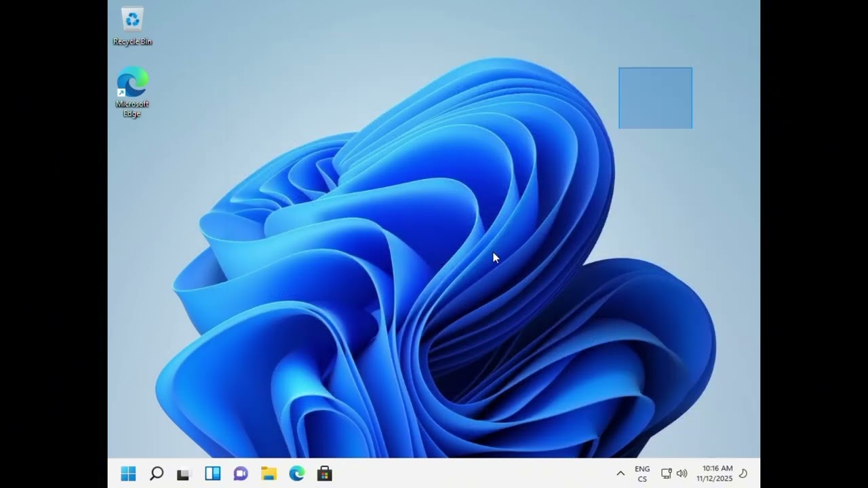Open File Explorer from the taskbar
868x488 pixels.
[269, 474]
